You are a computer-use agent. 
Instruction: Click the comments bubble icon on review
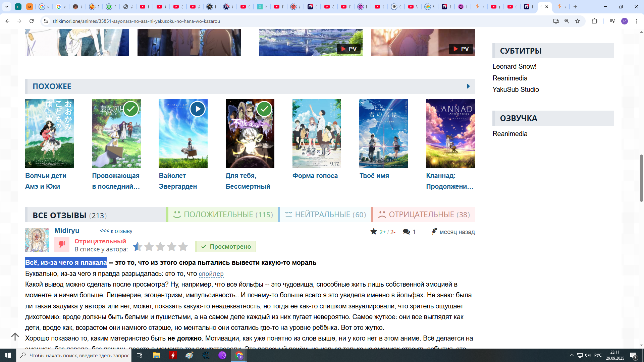tap(406, 232)
